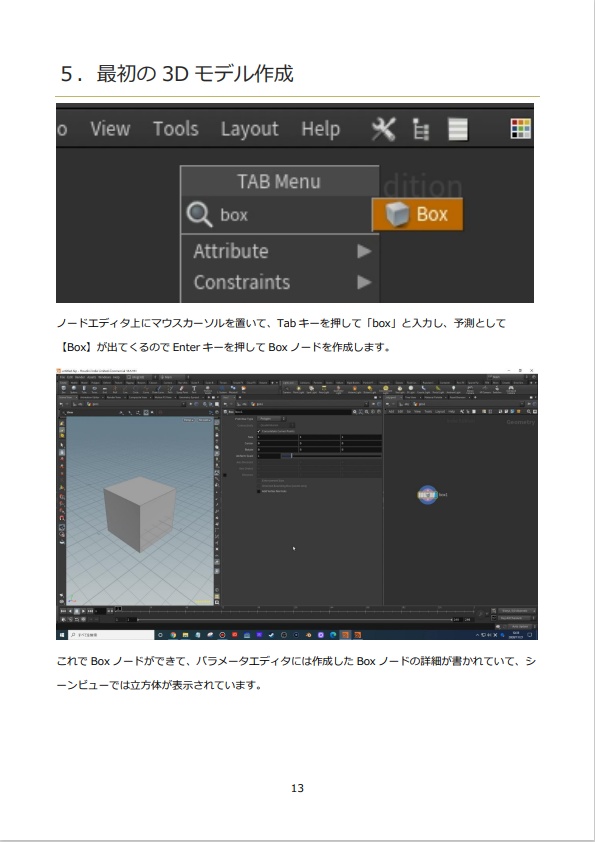Click the tree hierarchy icon

420,129
